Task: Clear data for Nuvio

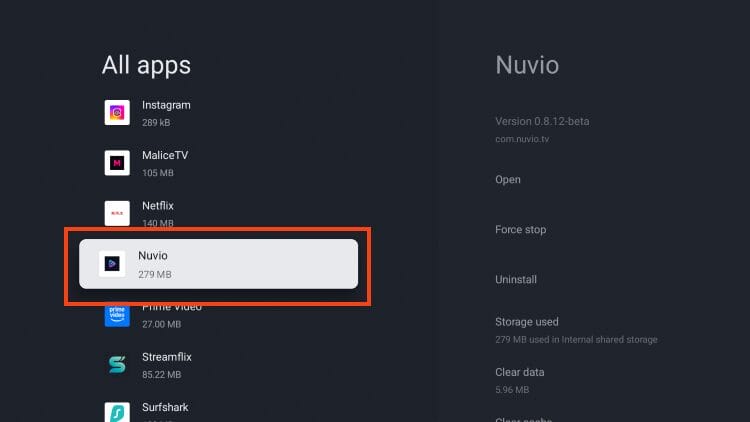Action: point(519,380)
